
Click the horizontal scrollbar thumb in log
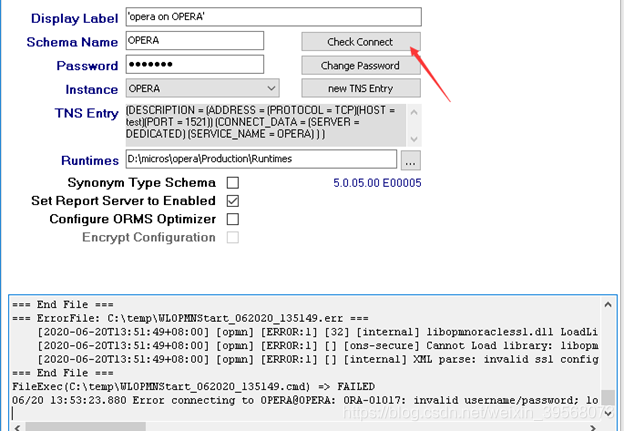[85, 427]
